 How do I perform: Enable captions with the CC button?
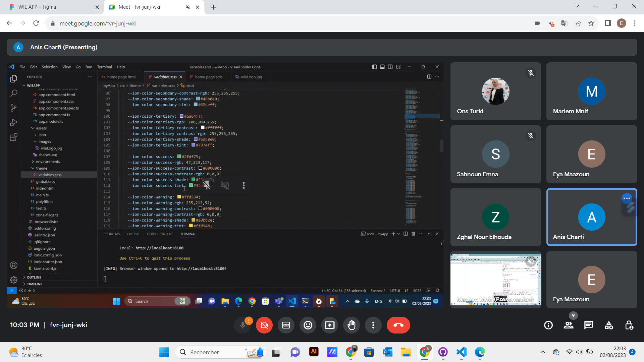coord(286,325)
